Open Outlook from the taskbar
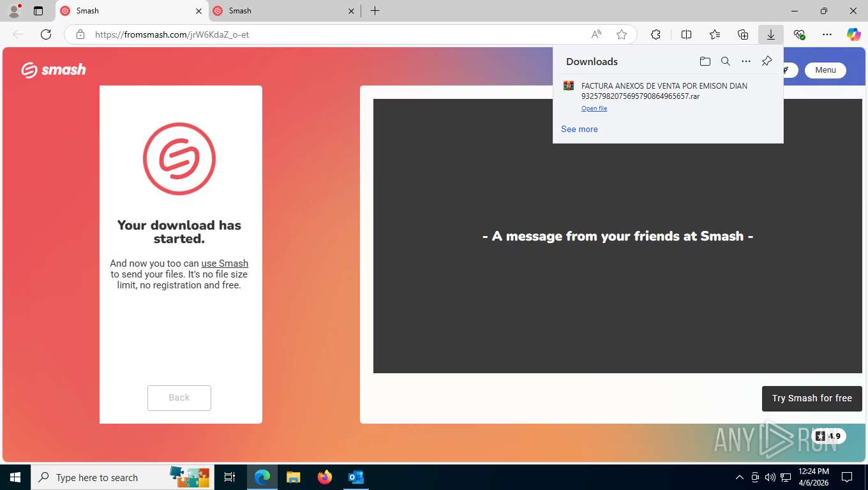Screen dimensions: 868x490 pyautogui.click(x=355, y=477)
